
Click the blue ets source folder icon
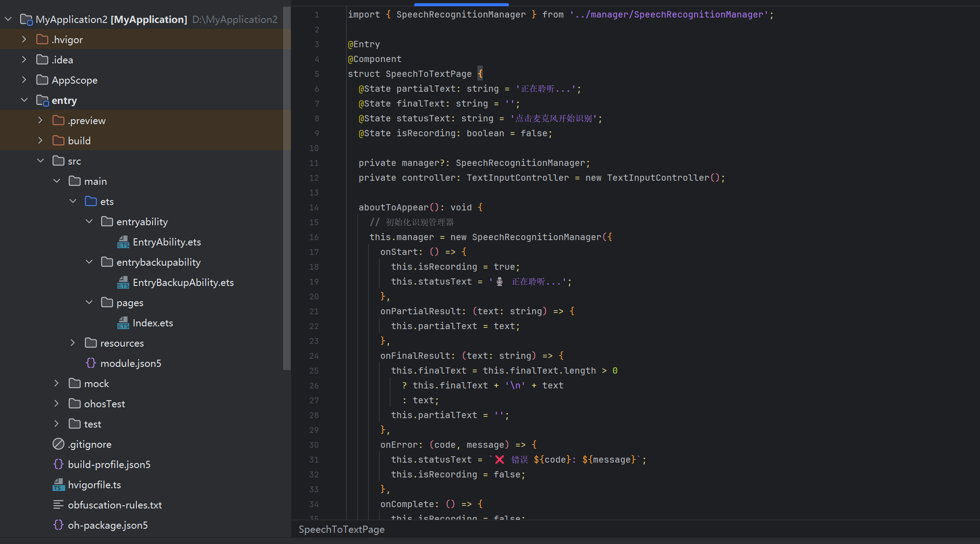pos(91,201)
